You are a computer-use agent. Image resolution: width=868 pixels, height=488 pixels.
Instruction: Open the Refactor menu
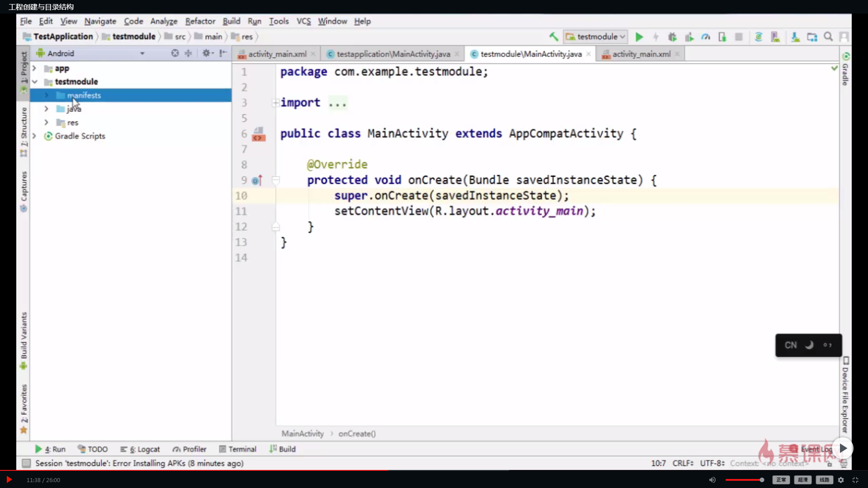click(200, 21)
